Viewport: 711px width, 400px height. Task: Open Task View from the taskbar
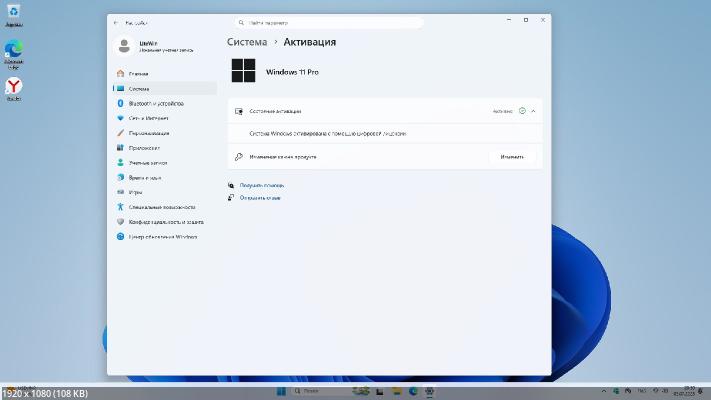(380, 391)
